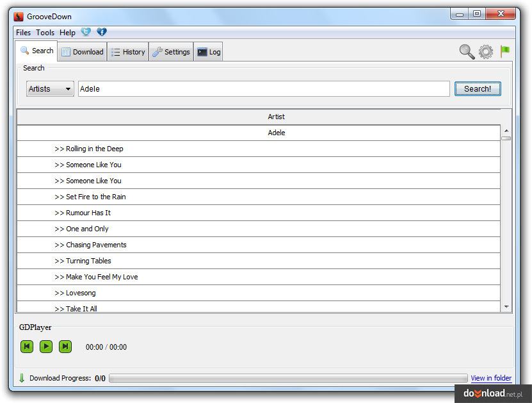Viewport: 532px width, 403px height.
Task: Minimize the GrooveDown window
Action: tap(460, 14)
